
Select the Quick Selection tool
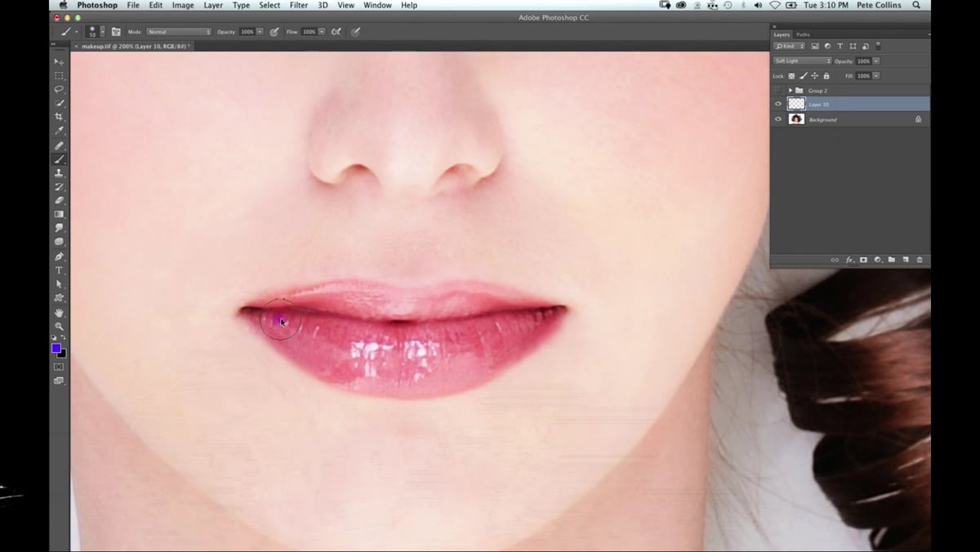pyautogui.click(x=59, y=104)
